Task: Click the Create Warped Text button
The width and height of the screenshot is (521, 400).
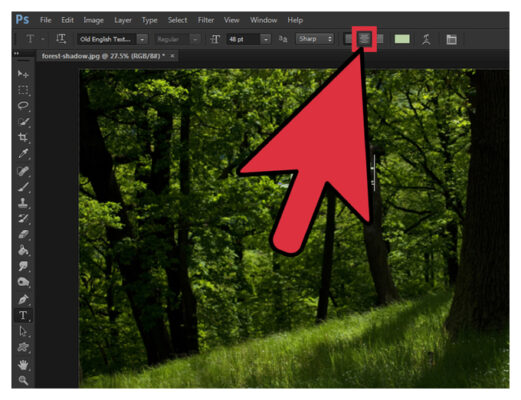Action: 426,39
